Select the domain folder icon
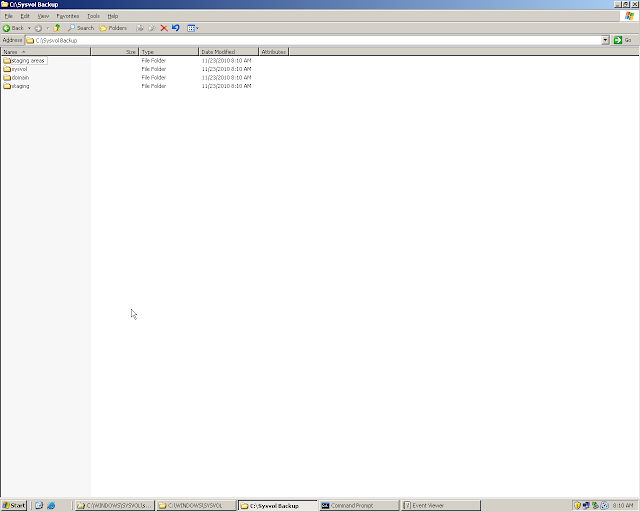Screen dimensions: 640x512 pyautogui.click(x=7, y=78)
